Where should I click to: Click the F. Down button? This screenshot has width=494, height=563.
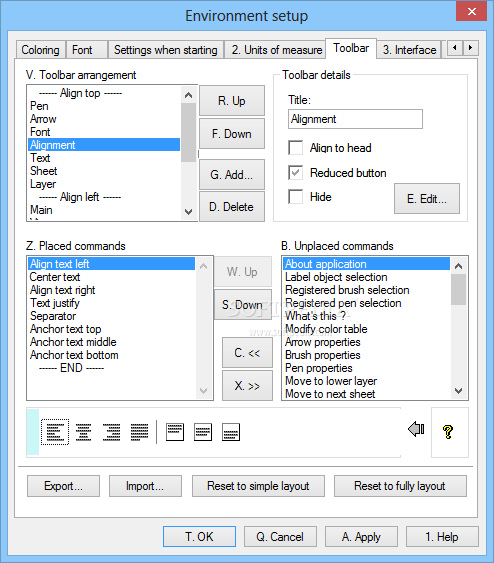[x=232, y=134]
